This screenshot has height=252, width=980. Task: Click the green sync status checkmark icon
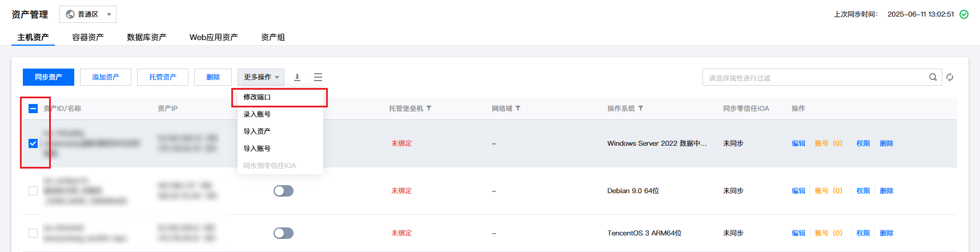pos(964,14)
